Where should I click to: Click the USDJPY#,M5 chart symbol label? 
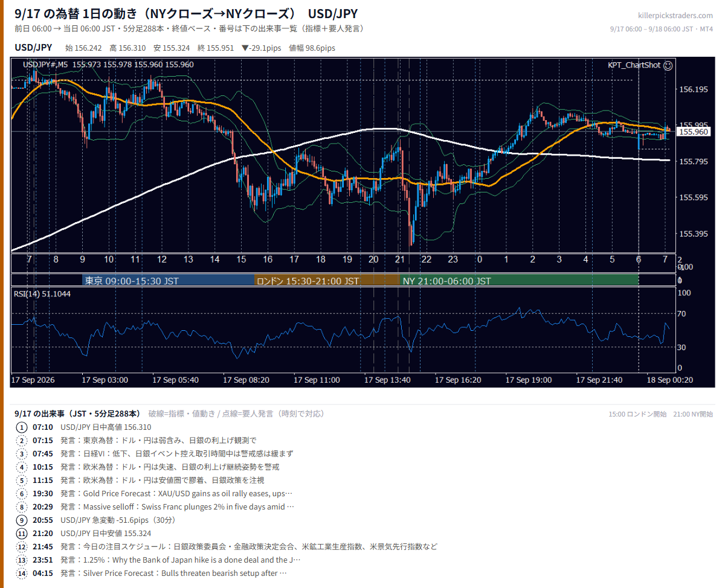point(46,65)
